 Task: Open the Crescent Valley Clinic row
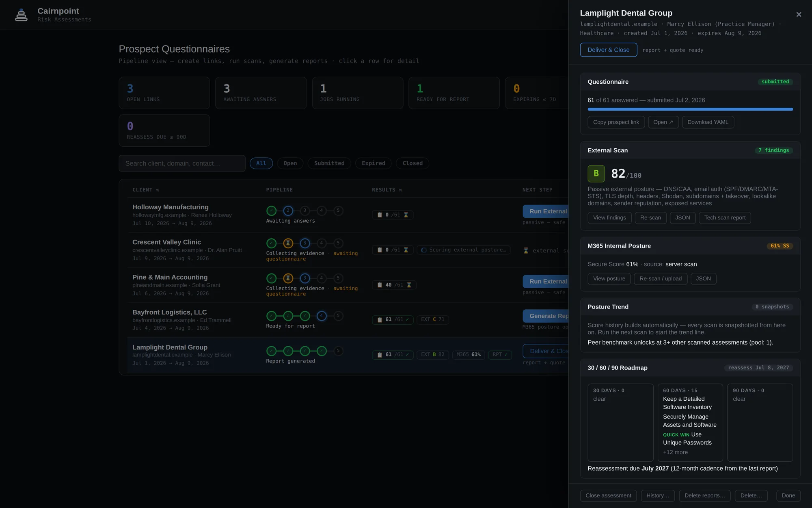[348, 250]
